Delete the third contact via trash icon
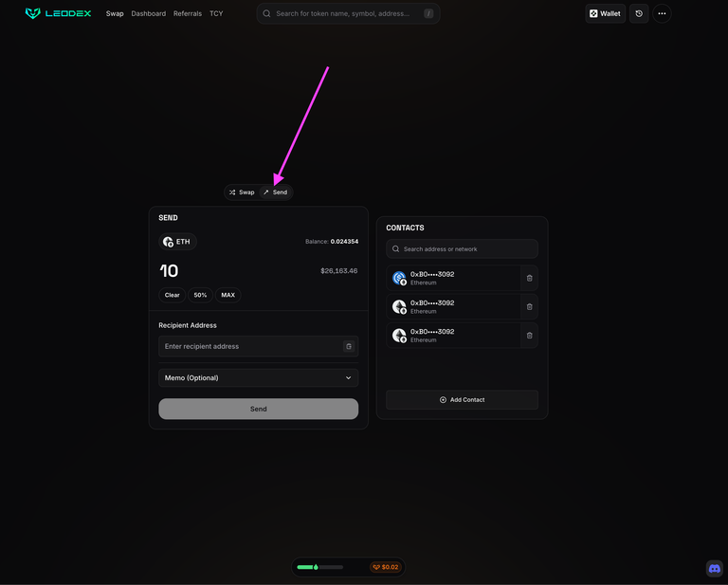728x585 pixels. pos(529,336)
